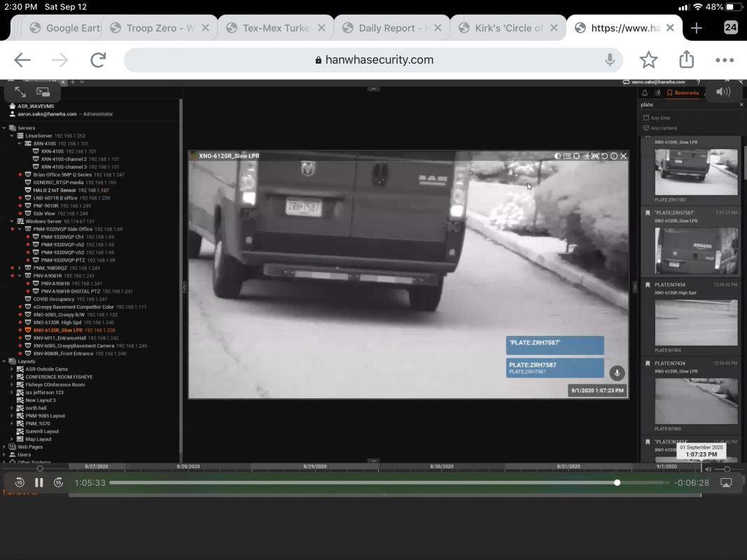The image size is (747, 560).
Task: Start voice search from the microphone icon
Action: (610, 60)
